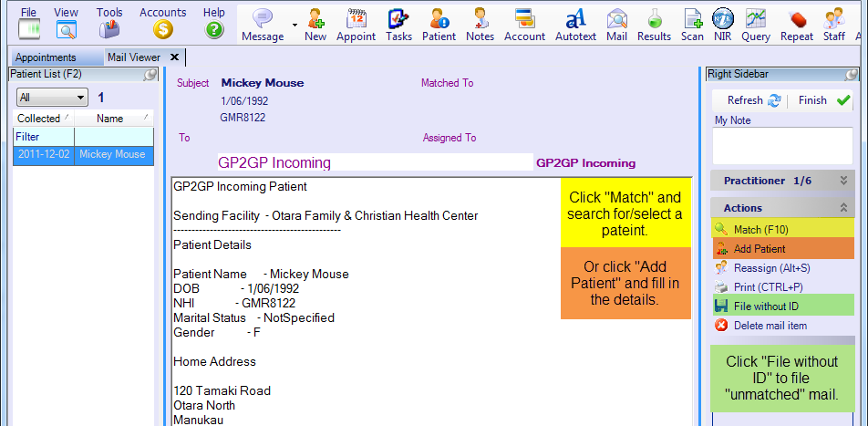The height and width of the screenshot is (426, 868).
Task: Select the Mail Viewer tab
Action: pyautogui.click(x=134, y=57)
